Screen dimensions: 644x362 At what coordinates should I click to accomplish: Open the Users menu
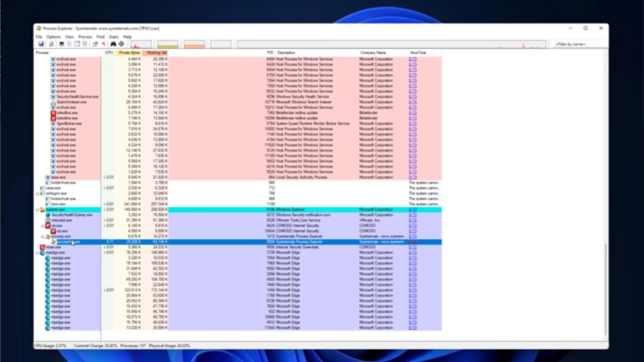point(114,37)
